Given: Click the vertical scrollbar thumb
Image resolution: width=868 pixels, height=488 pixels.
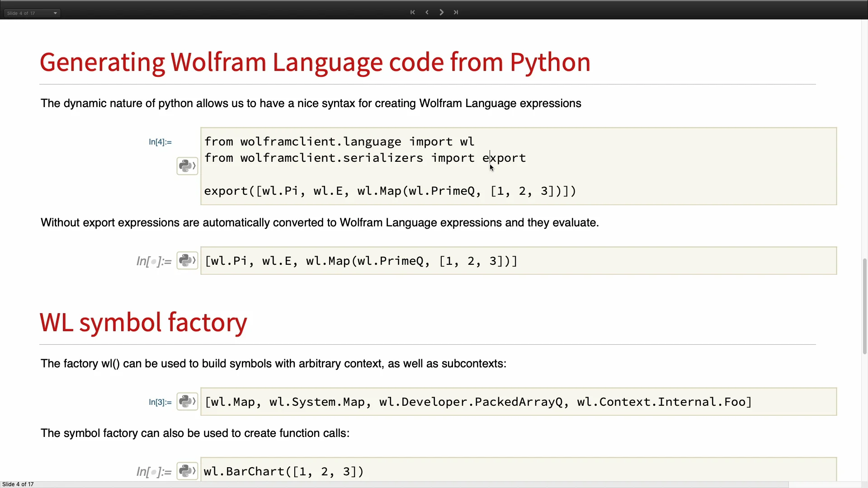Looking at the screenshot, I should [x=864, y=306].
